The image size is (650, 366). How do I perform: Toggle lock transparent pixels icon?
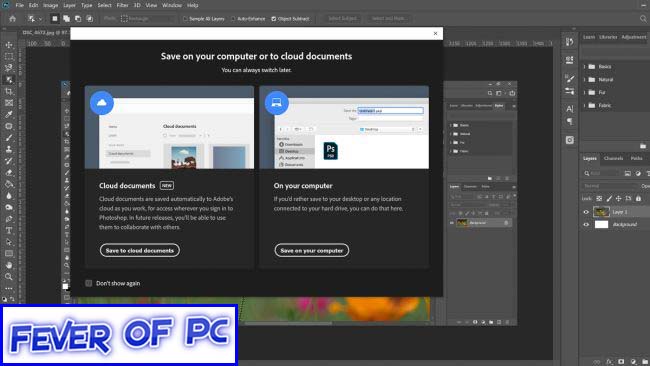point(599,199)
